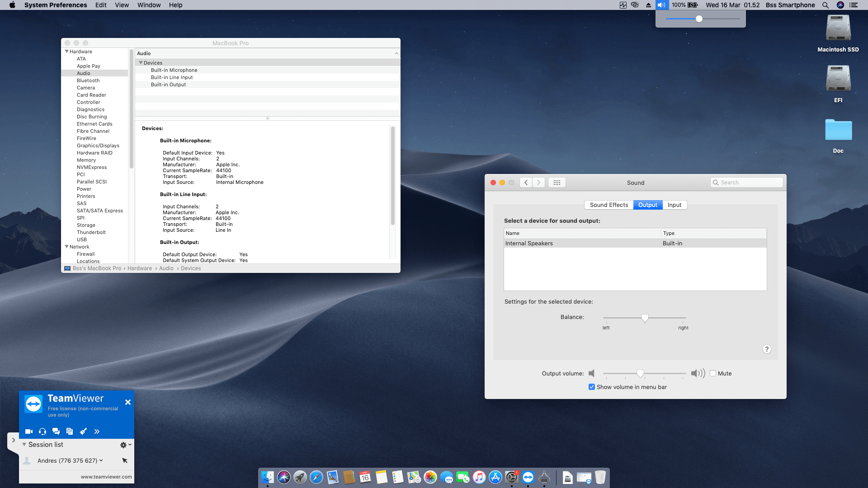Open the www.teamviewer.com link
This screenshot has width=868, height=488.
pyautogui.click(x=106, y=477)
